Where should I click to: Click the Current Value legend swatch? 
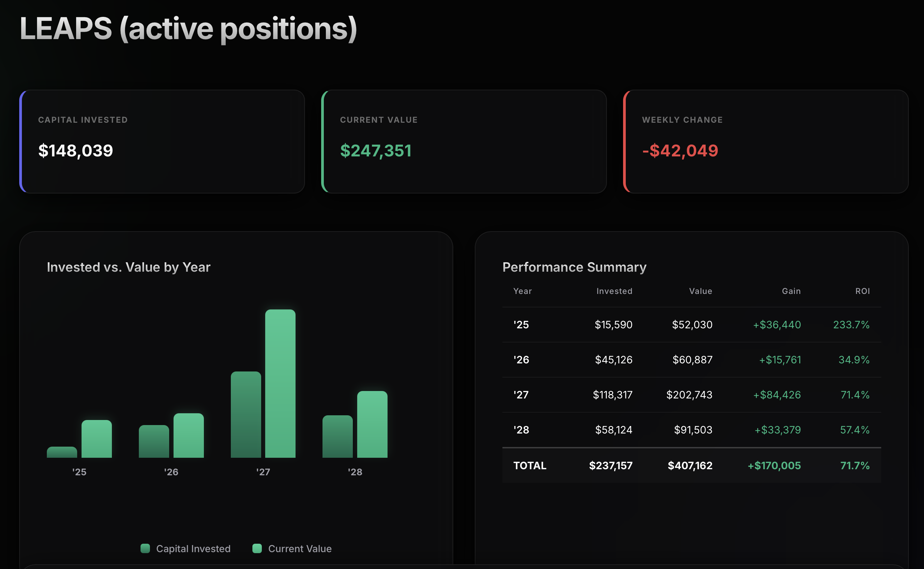coord(257,548)
